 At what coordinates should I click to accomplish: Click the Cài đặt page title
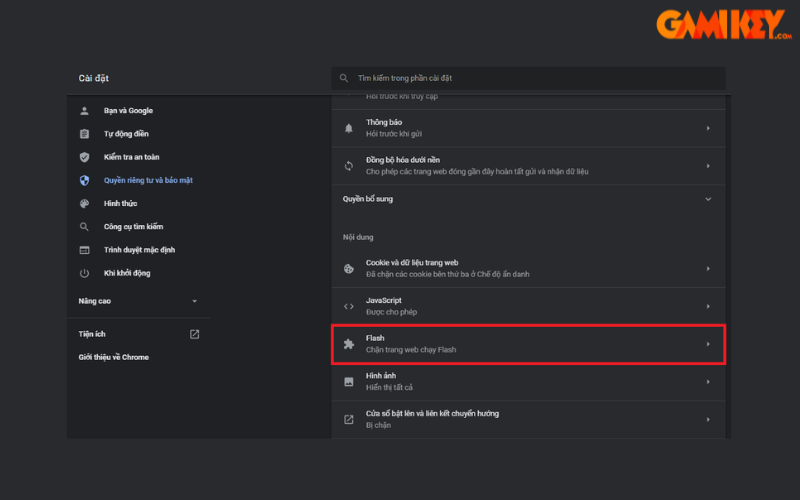pos(93,78)
